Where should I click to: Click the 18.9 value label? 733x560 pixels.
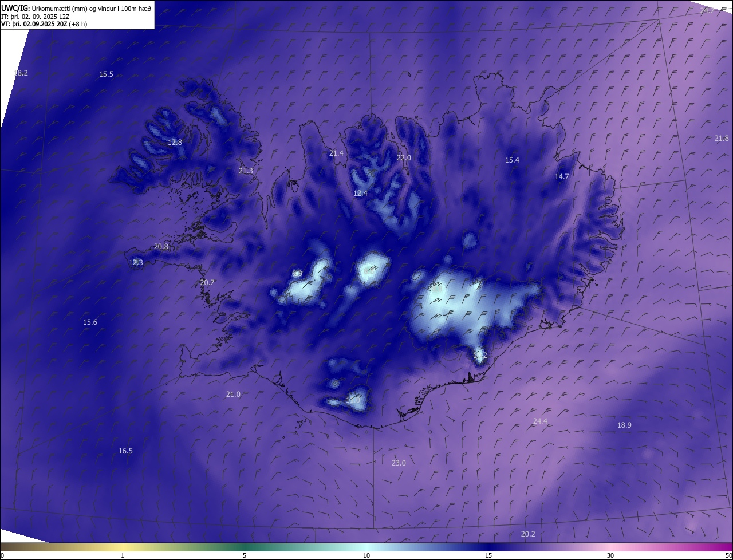tap(624, 425)
